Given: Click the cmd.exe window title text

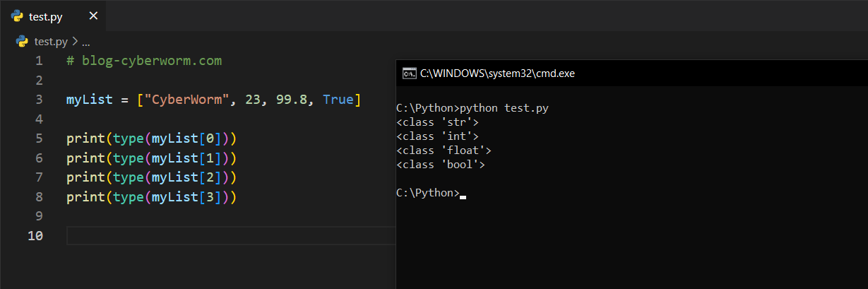Looking at the screenshot, I should [x=497, y=73].
